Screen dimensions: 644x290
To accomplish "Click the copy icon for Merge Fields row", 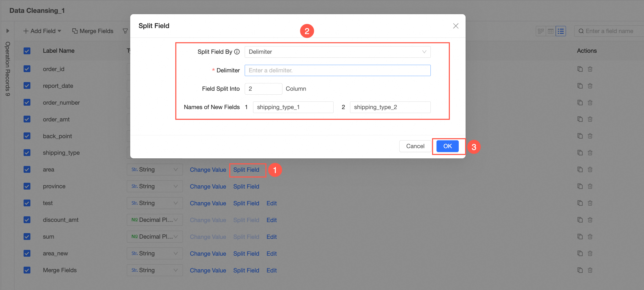I will [580, 270].
